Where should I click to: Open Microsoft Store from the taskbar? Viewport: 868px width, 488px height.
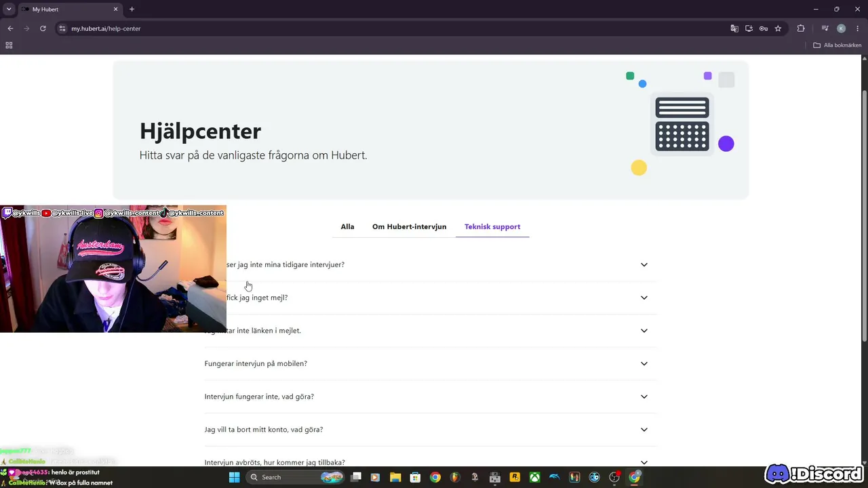point(415,477)
